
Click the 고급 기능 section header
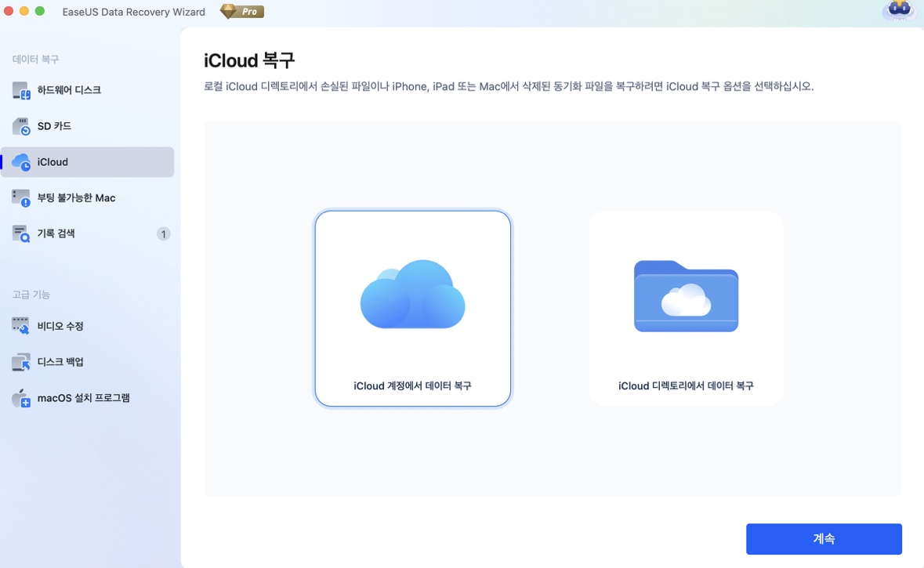coord(31,294)
